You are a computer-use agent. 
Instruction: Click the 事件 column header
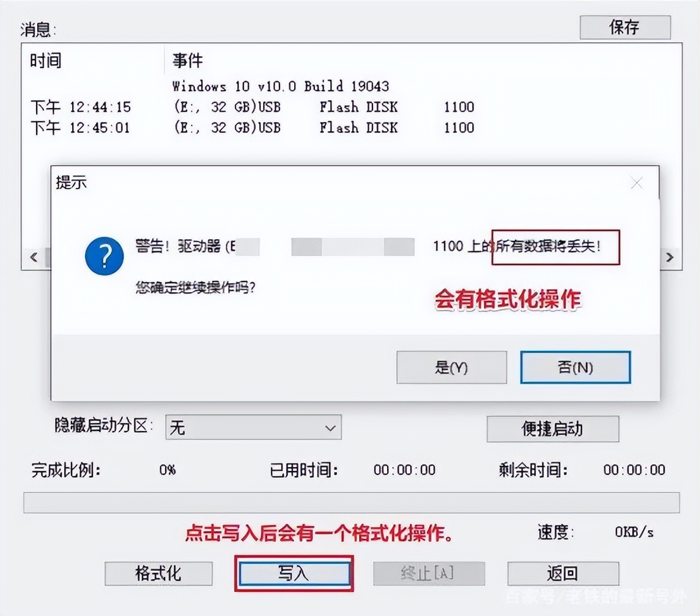[x=186, y=61]
